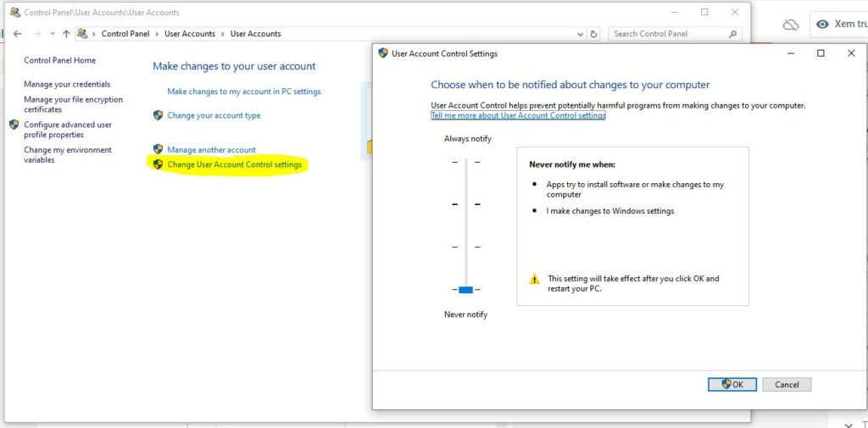Click the Control Panel title bar icon
The width and height of the screenshot is (868, 428).
(15, 12)
